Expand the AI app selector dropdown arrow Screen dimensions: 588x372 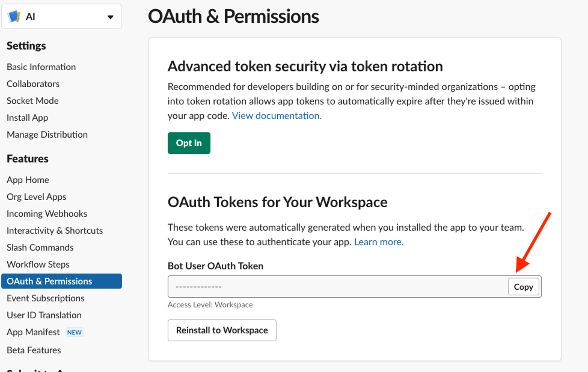(x=110, y=17)
